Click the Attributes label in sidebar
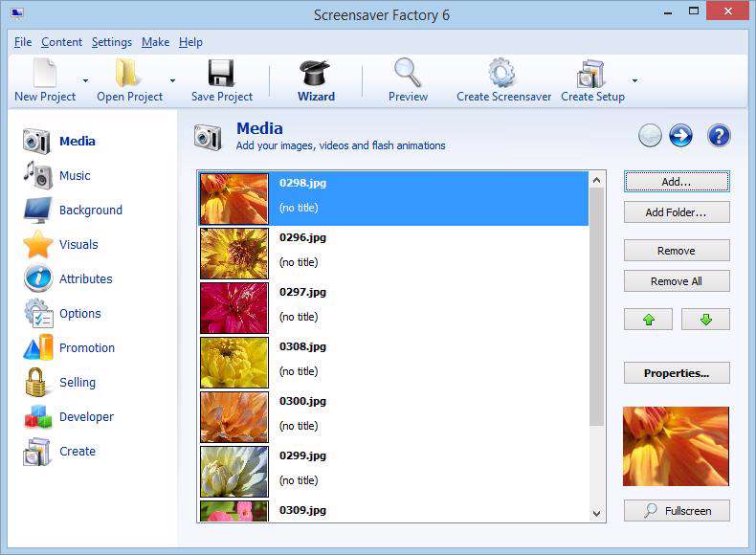This screenshot has height=555, width=756. (x=86, y=278)
